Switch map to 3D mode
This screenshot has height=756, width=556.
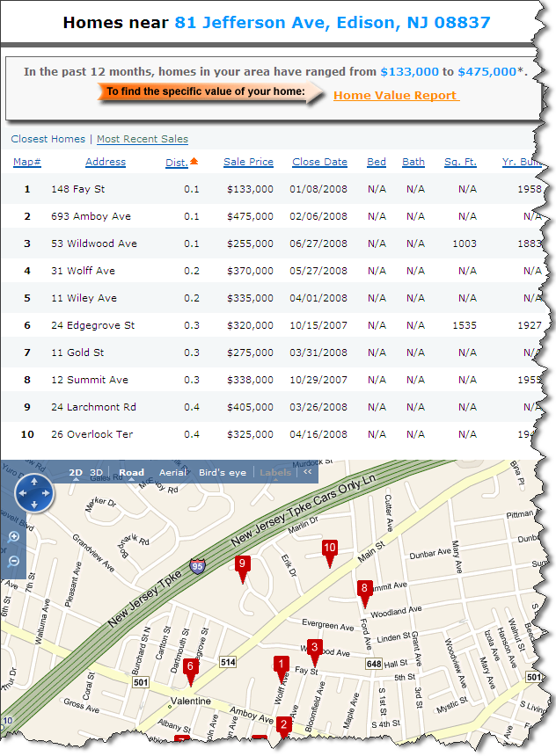coord(97,473)
